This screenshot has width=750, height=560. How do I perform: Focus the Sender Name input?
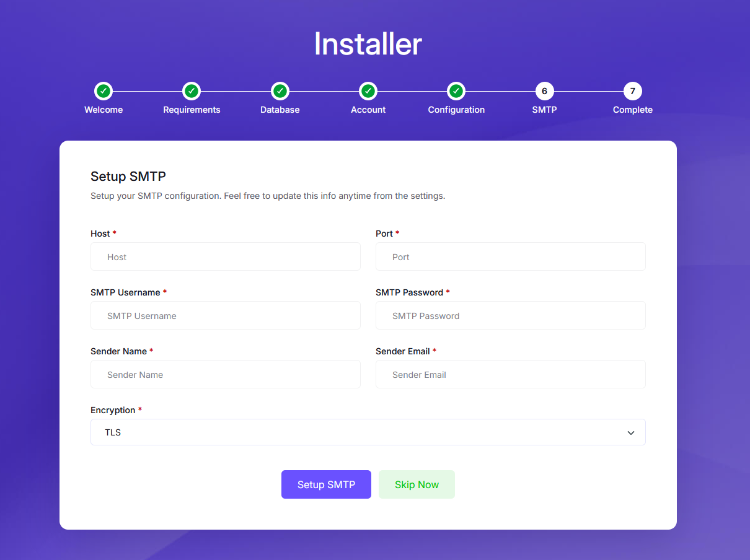[225, 374]
